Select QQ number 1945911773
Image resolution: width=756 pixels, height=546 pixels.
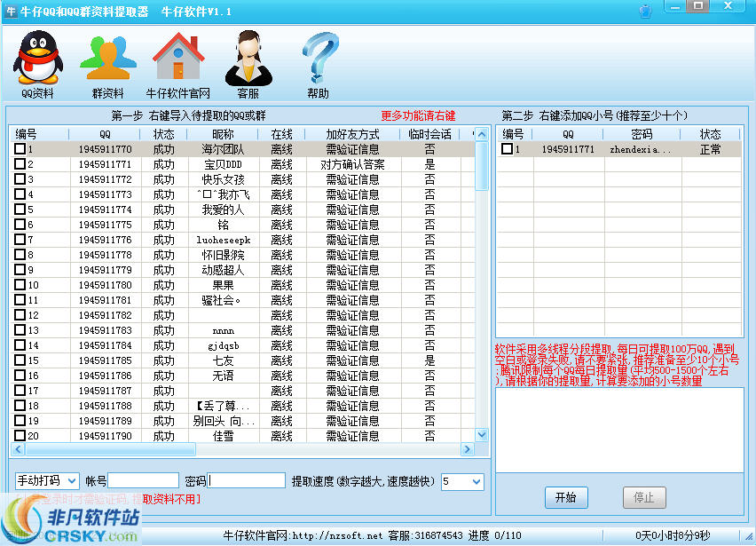click(x=105, y=194)
